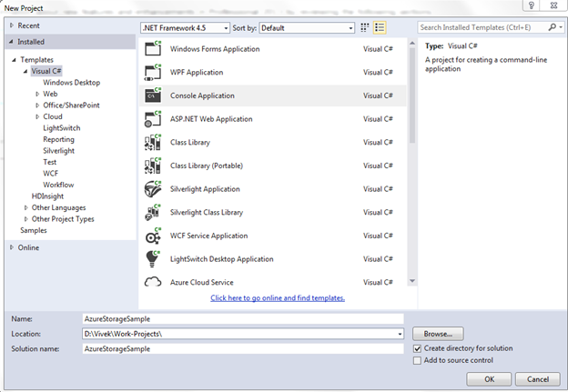The width and height of the screenshot is (568, 392).
Task: Click the Browse button
Action: tap(438, 334)
